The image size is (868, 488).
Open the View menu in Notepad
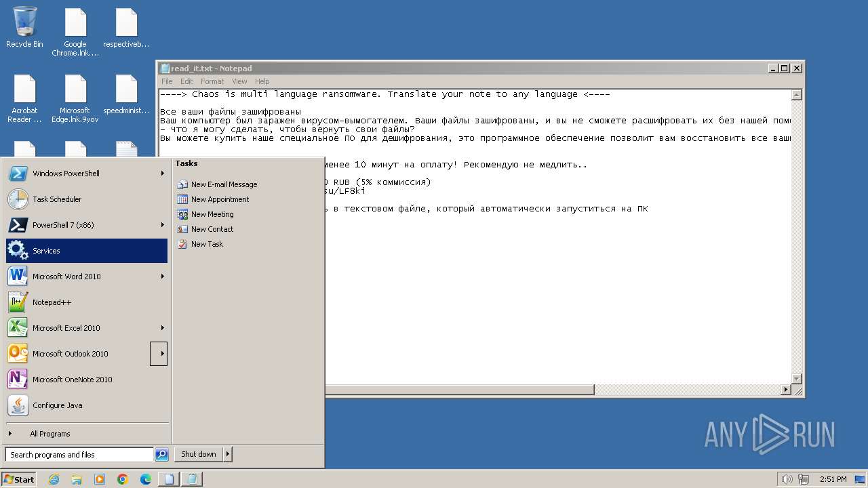click(x=239, y=81)
